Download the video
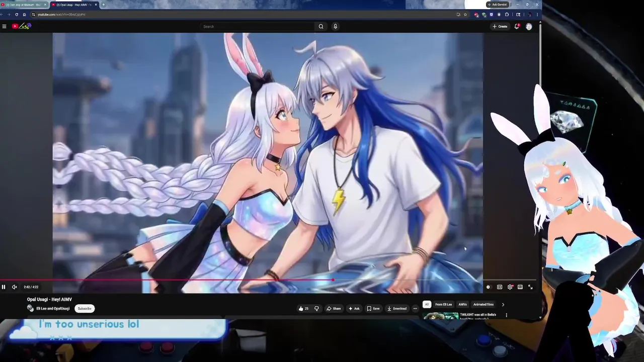 pyautogui.click(x=397, y=309)
